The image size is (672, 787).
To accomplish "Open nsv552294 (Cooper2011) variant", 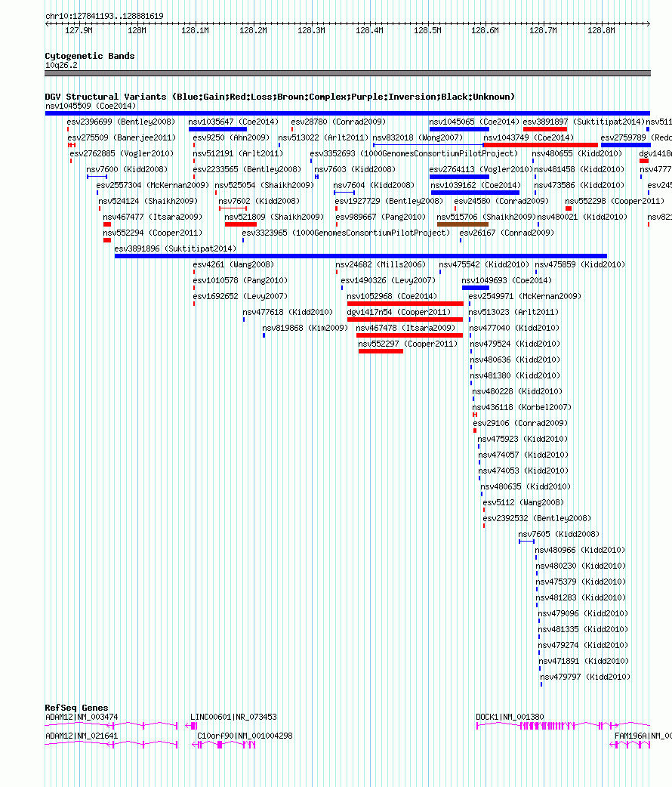I will pyautogui.click(x=153, y=233).
